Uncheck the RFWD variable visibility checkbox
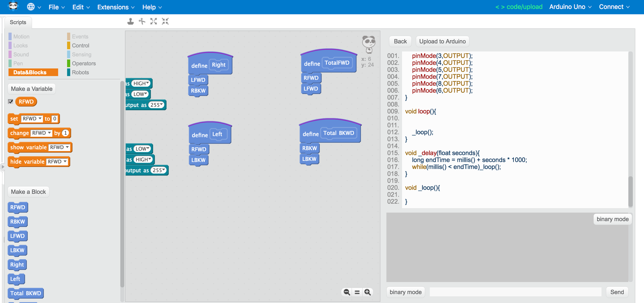The height and width of the screenshot is (303, 644). (10, 102)
